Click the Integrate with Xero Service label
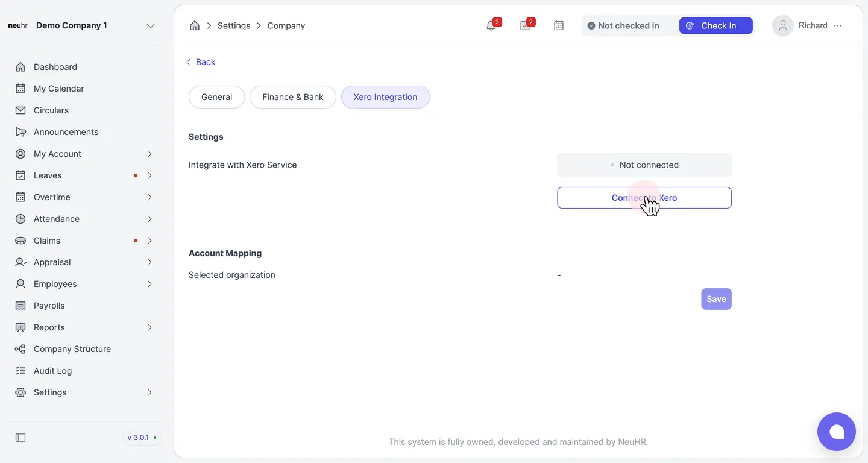 tap(242, 165)
